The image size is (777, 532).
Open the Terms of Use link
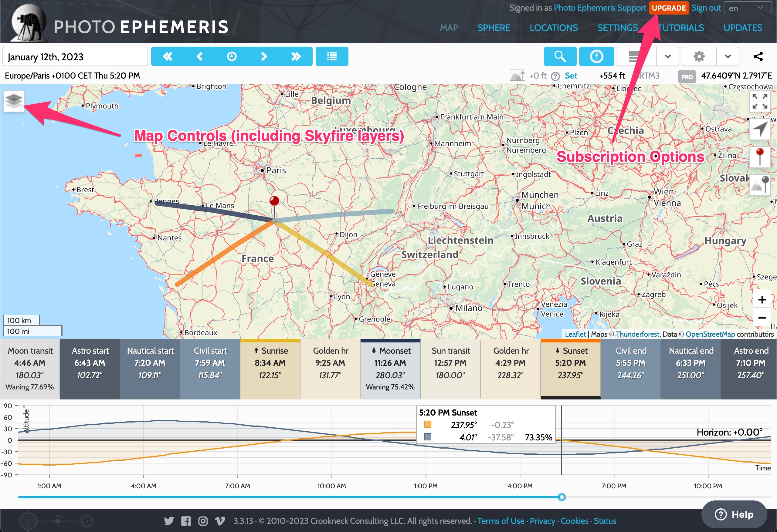tap(501, 521)
